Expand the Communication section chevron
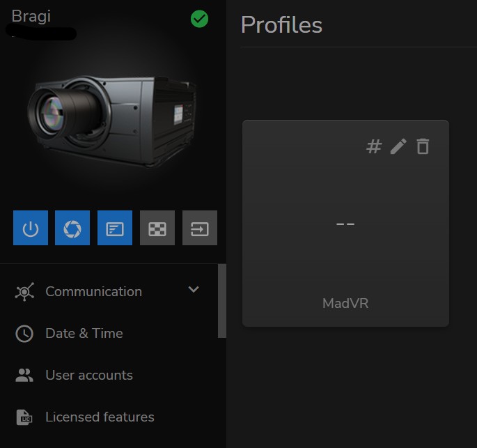The image size is (477, 448). click(x=194, y=290)
